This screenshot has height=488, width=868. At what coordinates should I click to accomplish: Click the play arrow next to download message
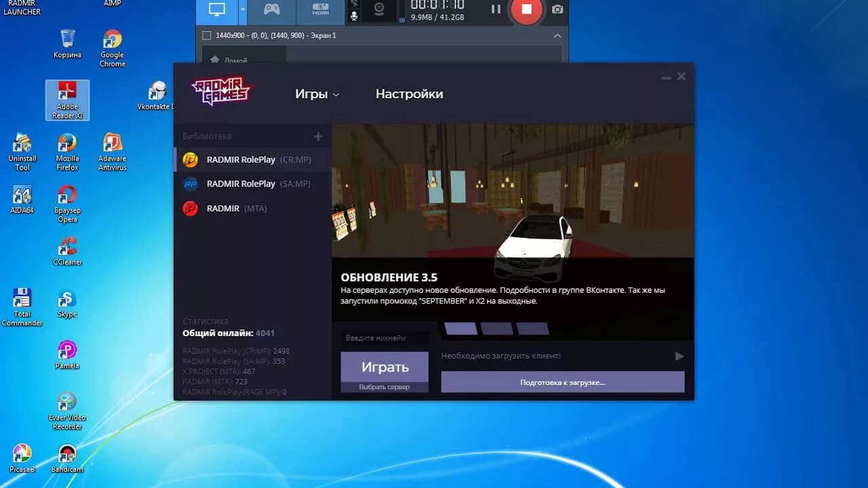[x=679, y=356]
